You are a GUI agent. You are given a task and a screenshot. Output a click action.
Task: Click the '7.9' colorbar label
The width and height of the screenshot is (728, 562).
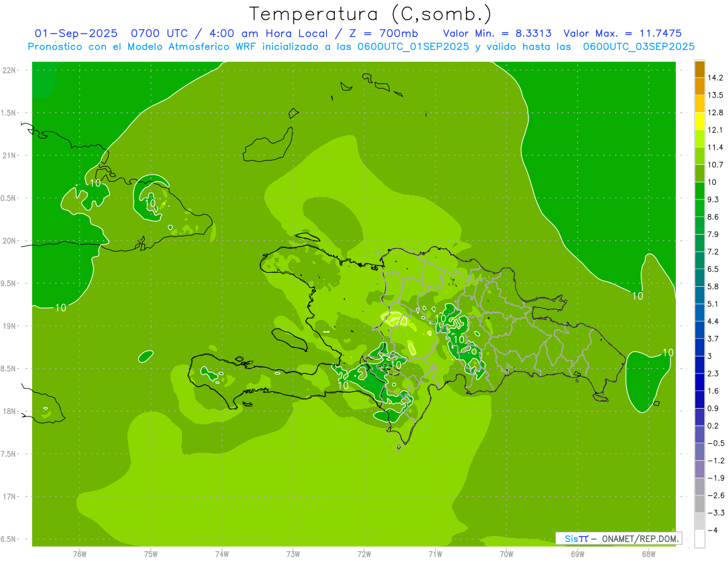point(713,235)
